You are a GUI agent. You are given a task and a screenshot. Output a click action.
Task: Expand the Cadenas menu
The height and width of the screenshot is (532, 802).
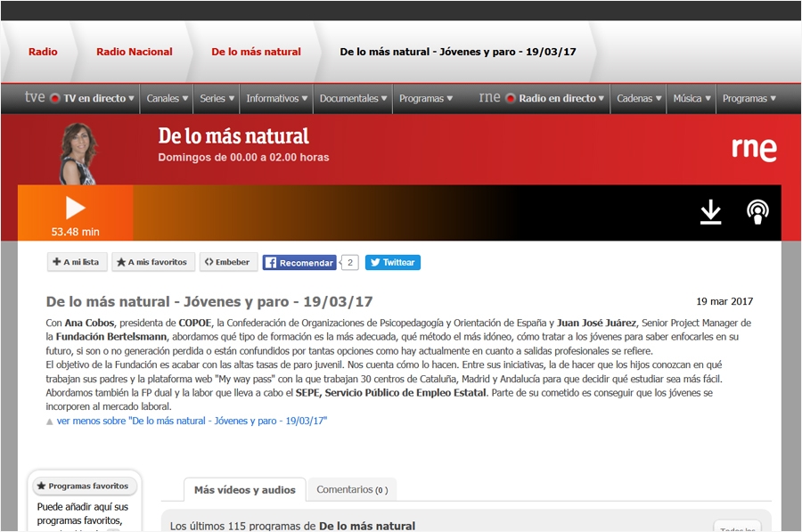638,98
